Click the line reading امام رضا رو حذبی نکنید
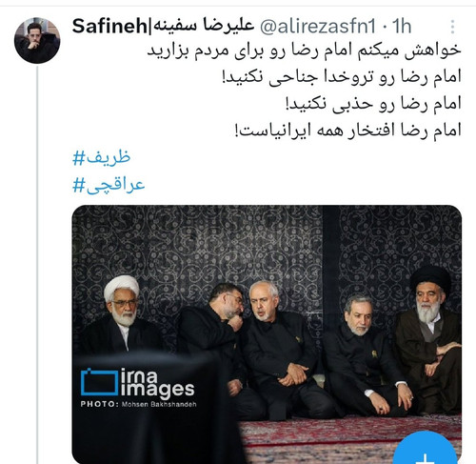The width and height of the screenshot is (476, 464). tap(373, 104)
